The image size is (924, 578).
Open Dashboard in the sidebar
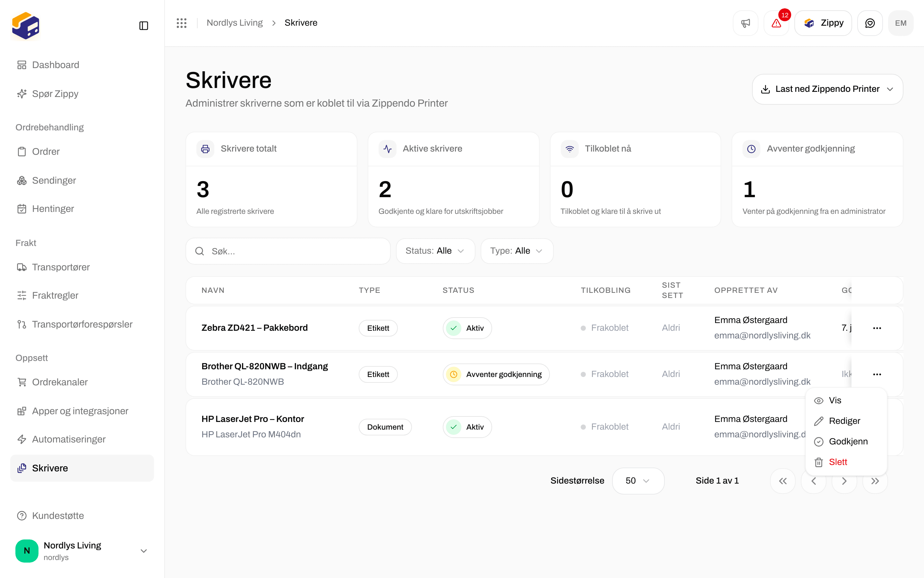pyautogui.click(x=82, y=65)
